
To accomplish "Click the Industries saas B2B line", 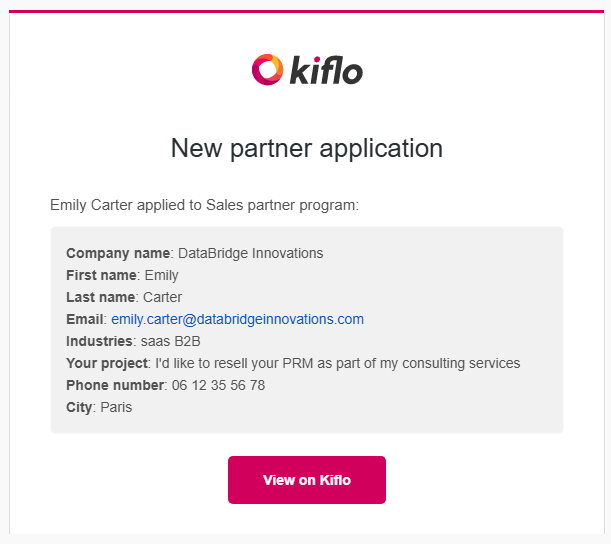I will tap(133, 341).
